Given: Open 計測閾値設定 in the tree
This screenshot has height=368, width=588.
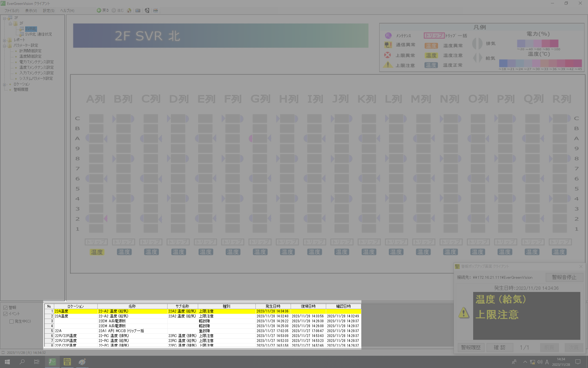Looking at the screenshot, I should [30, 51].
